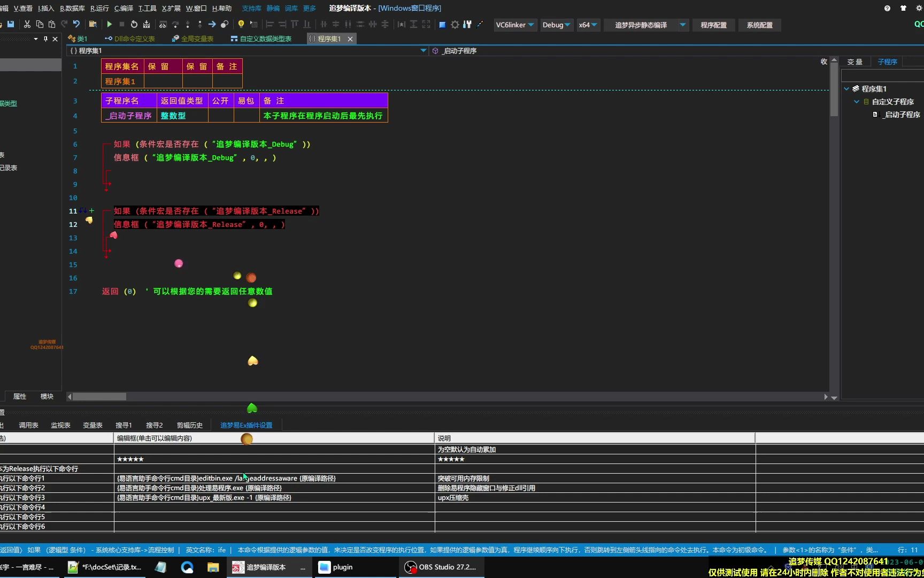Undo the last edit via blue arrow
924x578 pixels.
pyautogui.click(x=76, y=25)
